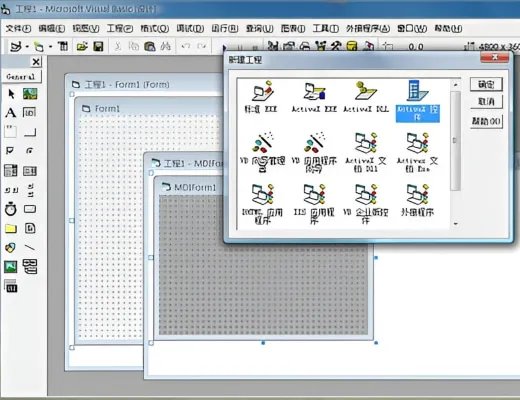Select the ComboBox control tool
Viewport: 520px width, 400px height.
[x=11, y=171]
